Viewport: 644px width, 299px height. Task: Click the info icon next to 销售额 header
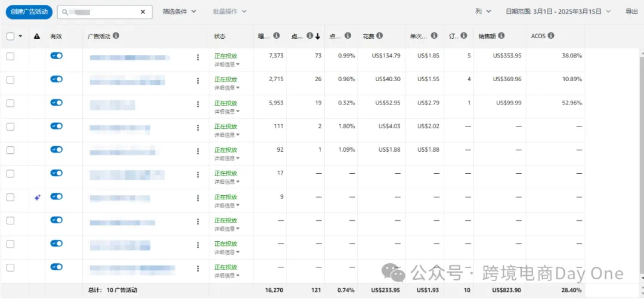coord(501,36)
